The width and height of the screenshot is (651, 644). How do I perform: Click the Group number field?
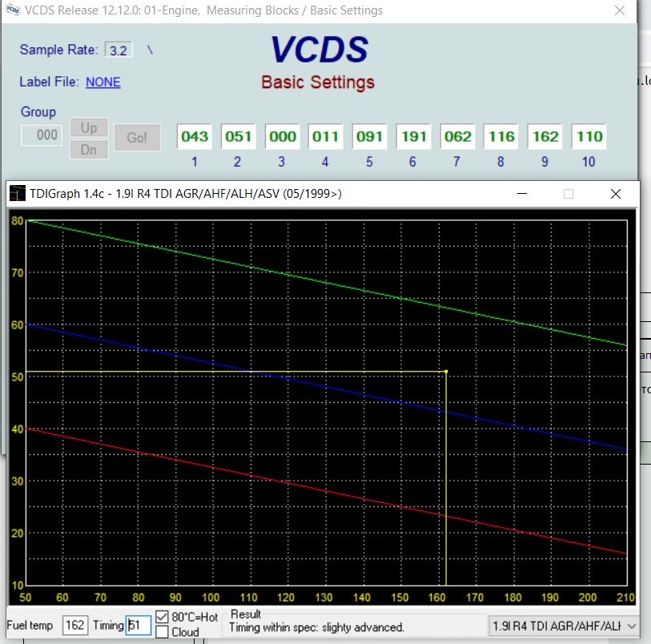pos(42,135)
